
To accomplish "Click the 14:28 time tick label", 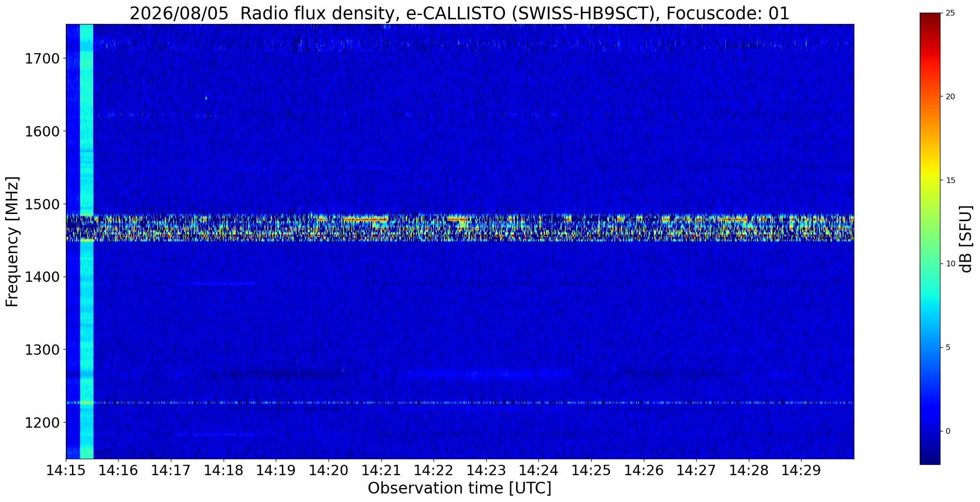I will click(x=749, y=470).
